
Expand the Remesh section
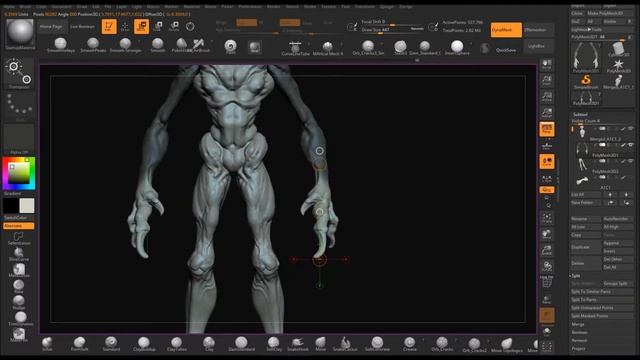(579, 340)
